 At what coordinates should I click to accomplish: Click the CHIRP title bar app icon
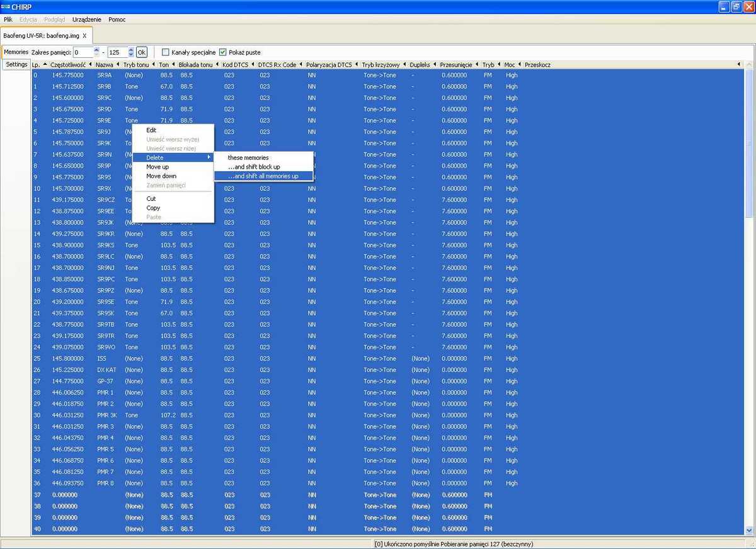6,7
